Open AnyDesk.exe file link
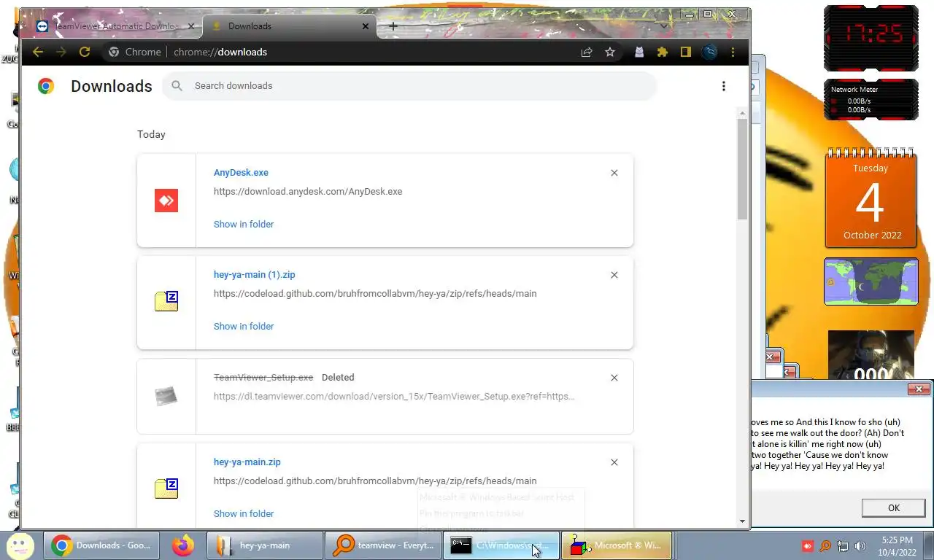Screen dimensions: 934x560 click(x=241, y=173)
